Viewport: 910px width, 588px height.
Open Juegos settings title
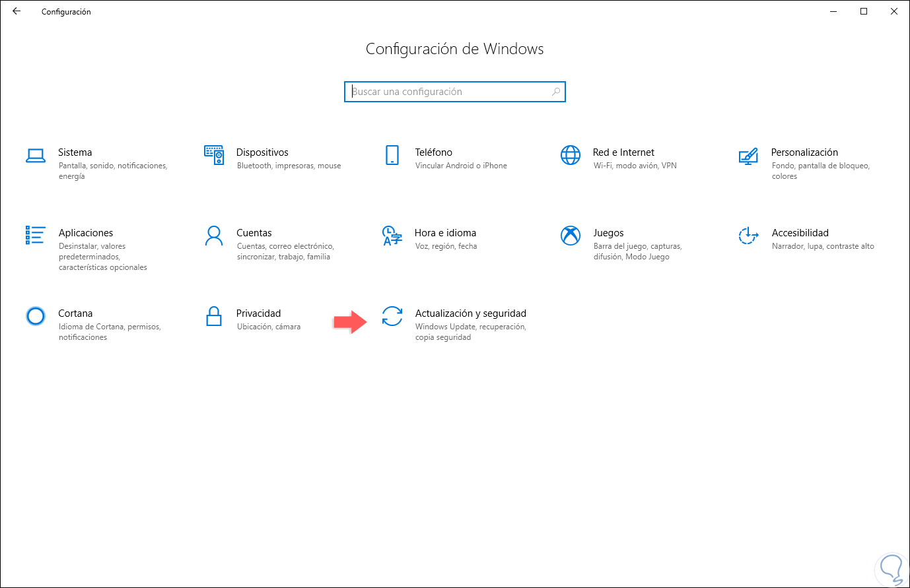pos(608,233)
